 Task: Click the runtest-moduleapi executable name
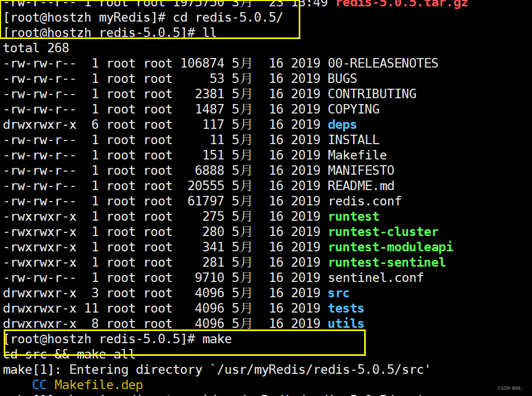pyautogui.click(x=391, y=248)
